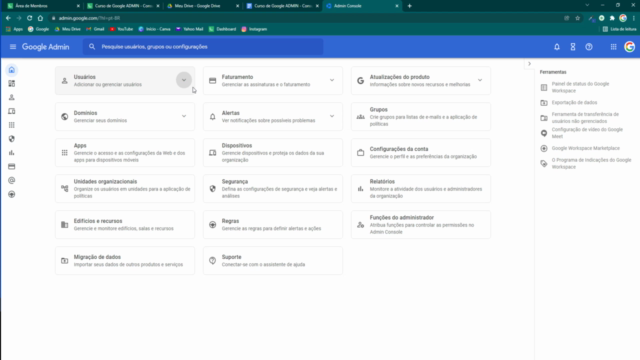Click the Alertas bell icon
This screenshot has width=640, height=360.
pyautogui.click(x=213, y=117)
